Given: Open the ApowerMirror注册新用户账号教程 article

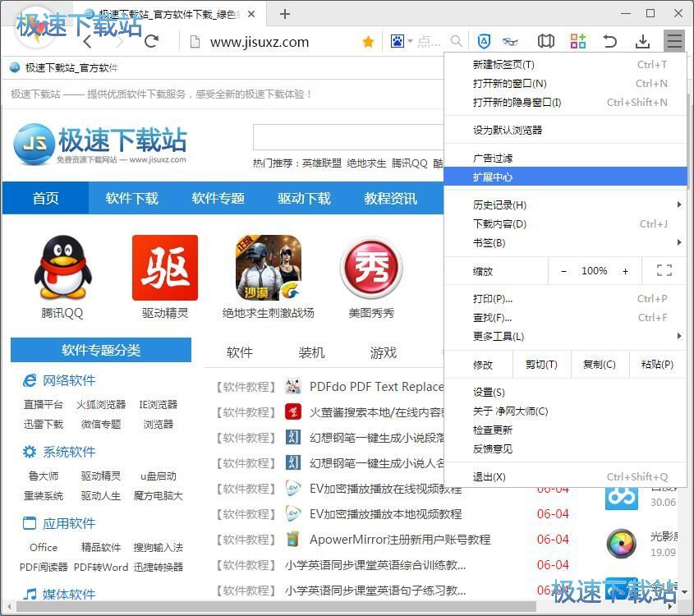Looking at the screenshot, I should [400, 540].
